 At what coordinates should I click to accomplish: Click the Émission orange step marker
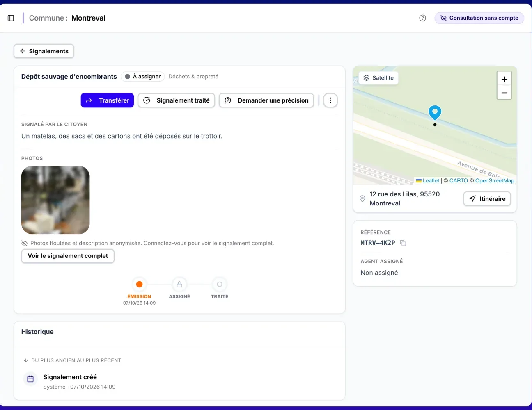139,284
